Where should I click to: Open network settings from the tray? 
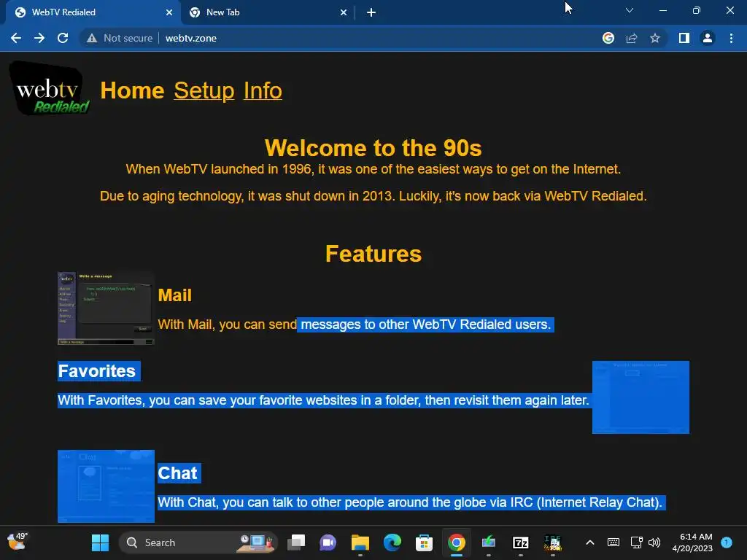tap(636, 542)
